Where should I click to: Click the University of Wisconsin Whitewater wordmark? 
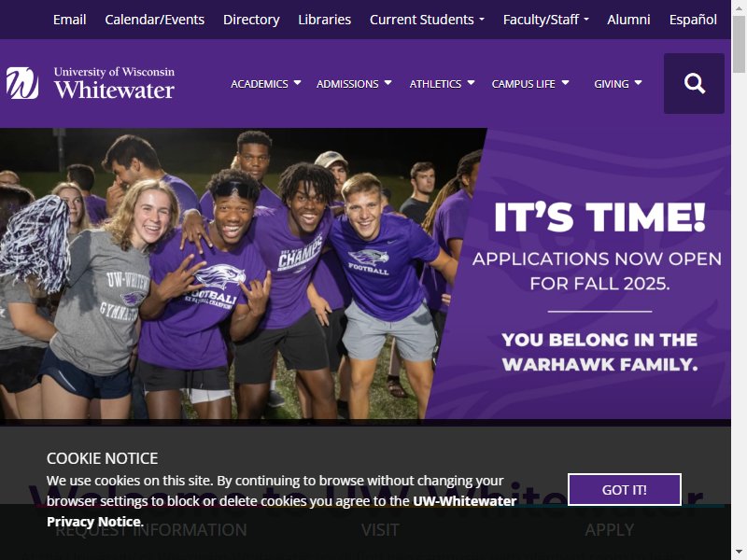114,83
